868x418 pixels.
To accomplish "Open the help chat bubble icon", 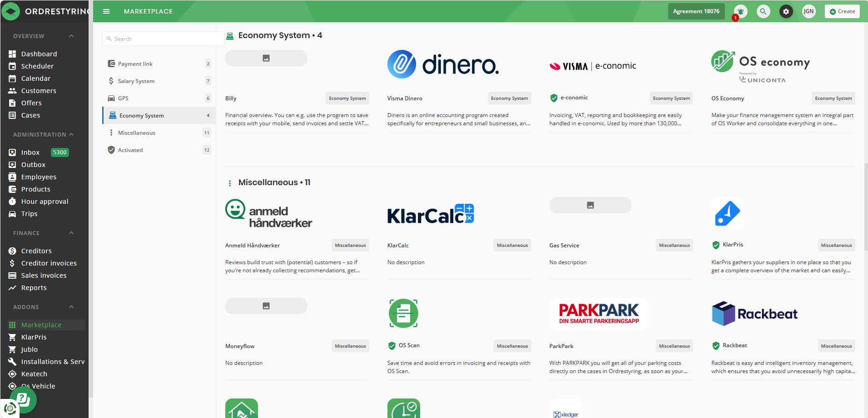I will point(23,400).
